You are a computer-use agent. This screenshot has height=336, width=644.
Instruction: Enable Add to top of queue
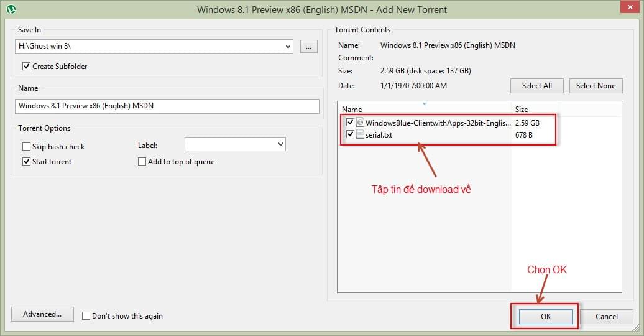(142, 162)
